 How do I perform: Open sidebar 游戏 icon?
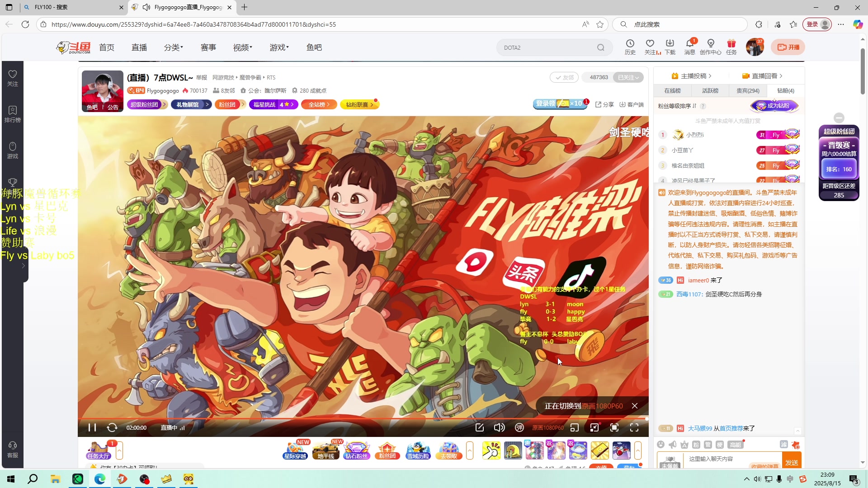pos(13,150)
